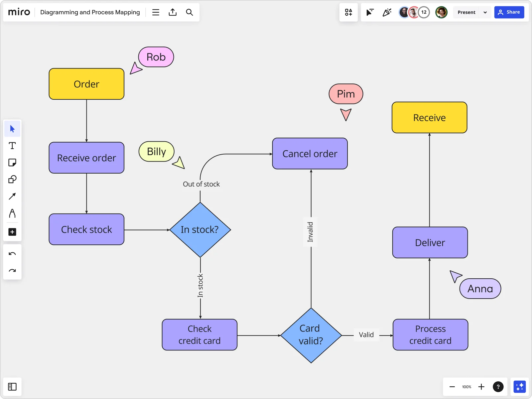This screenshot has width=532, height=399.
Task: Select the cursor selection tool
Action: coord(12,129)
